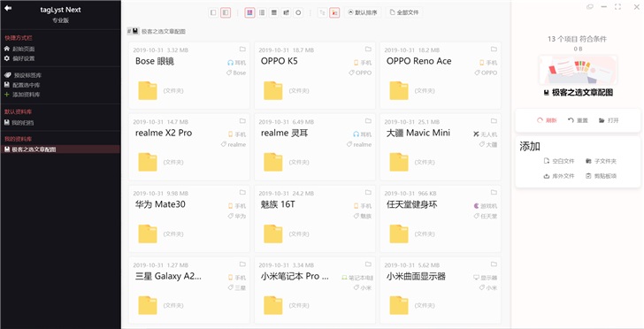
Task: Open the realme X2 Pro folder icon
Action: point(148,162)
